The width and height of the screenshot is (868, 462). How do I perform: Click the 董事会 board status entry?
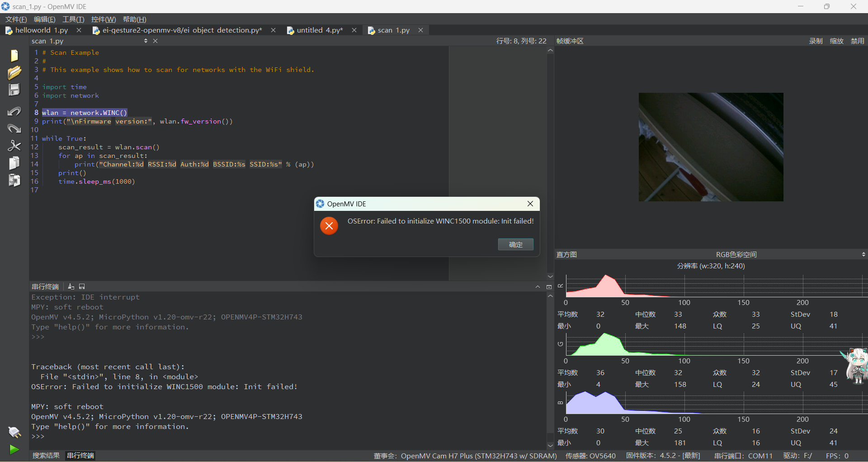[x=465, y=456]
